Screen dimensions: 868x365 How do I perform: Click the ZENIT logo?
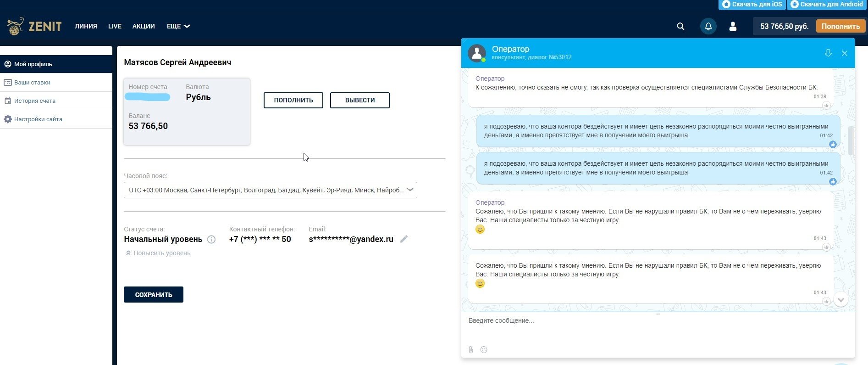click(34, 27)
